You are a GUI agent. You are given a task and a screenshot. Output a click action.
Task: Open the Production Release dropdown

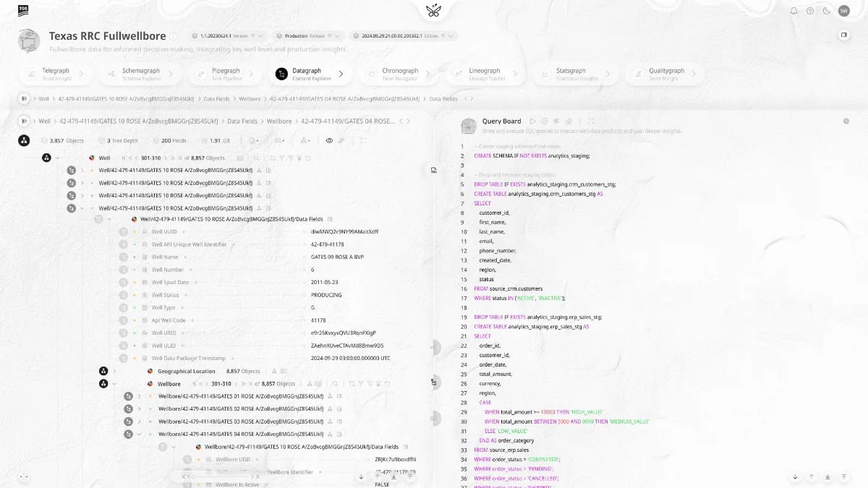(309, 35)
